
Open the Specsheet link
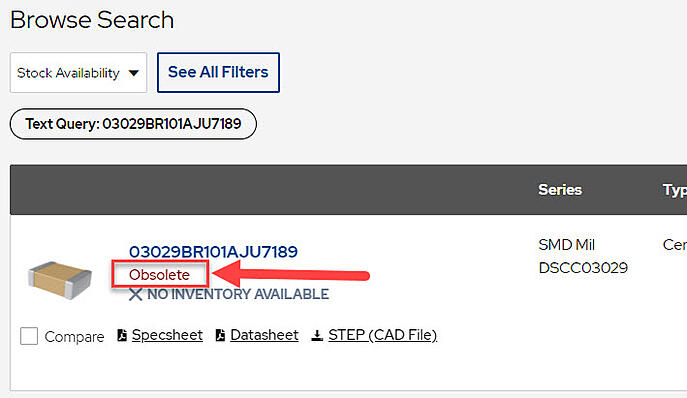click(167, 335)
